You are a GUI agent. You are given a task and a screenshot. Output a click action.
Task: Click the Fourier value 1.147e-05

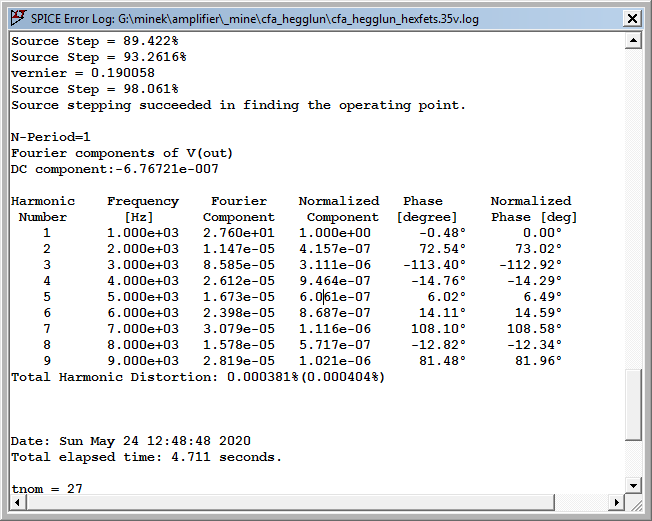pyautogui.click(x=239, y=249)
